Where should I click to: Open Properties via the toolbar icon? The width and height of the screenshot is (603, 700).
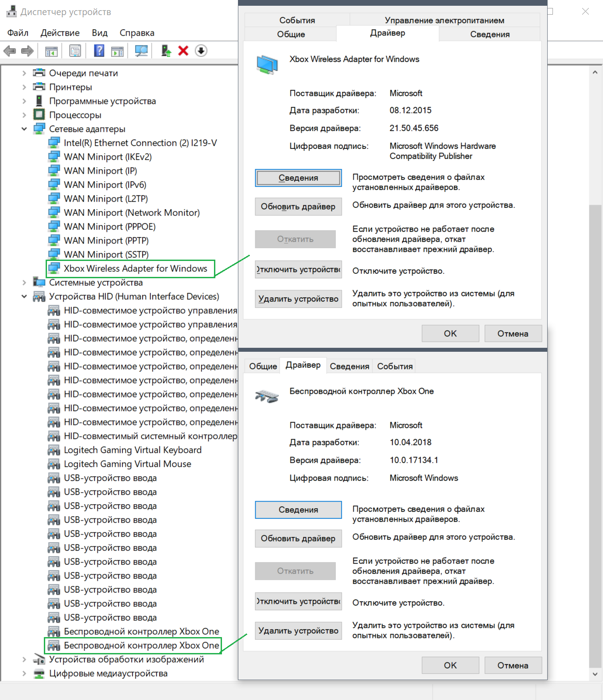(x=75, y=51)
